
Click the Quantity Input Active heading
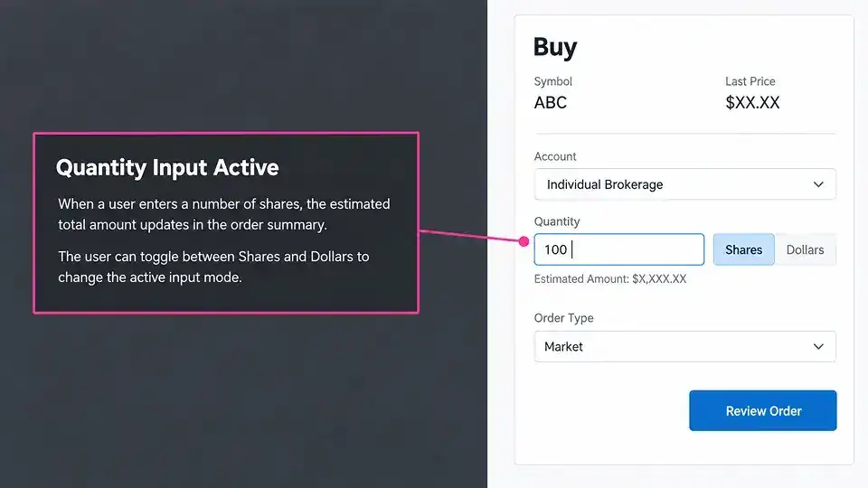click(x=167, y=168)
